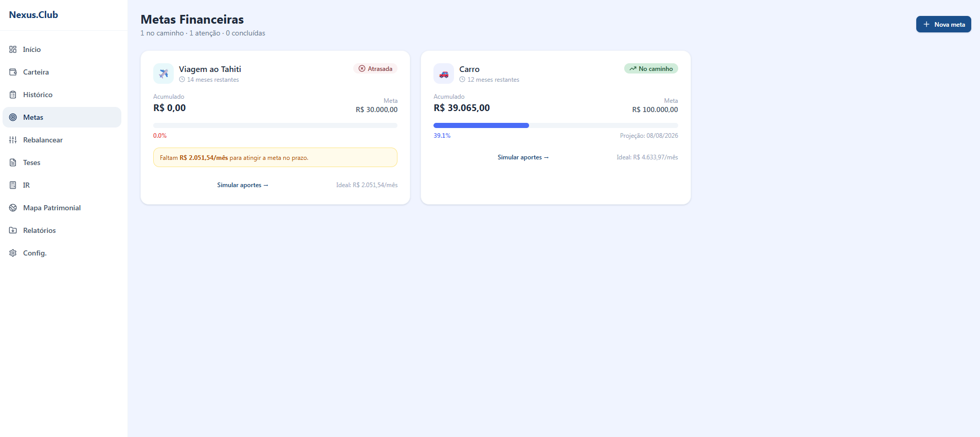Viewport: 980px width, 437px height.
Task: Click the Histórico clipboard icon
Action: point(13,95)
